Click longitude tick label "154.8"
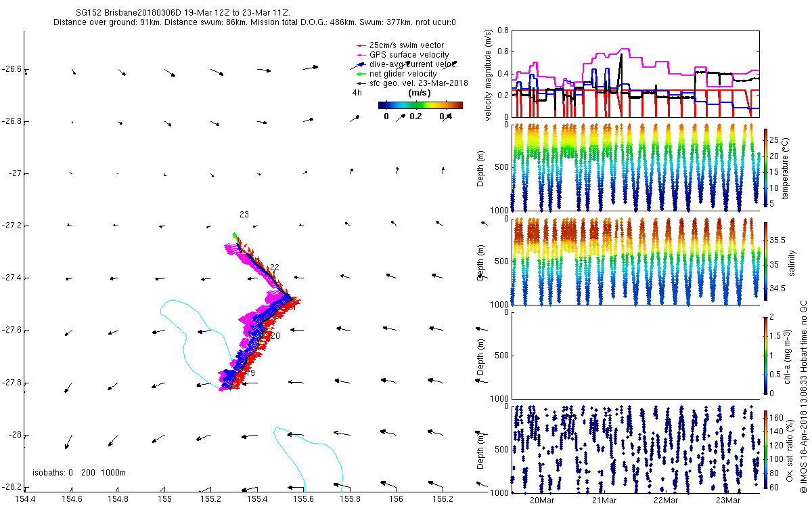Screen dimensions: 812x508 [118, 499]
